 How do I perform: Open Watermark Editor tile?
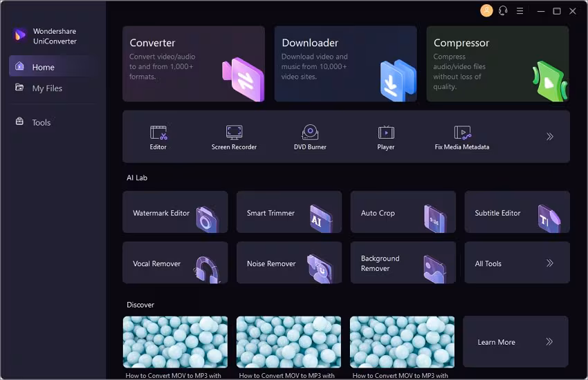tap(175, 212)
